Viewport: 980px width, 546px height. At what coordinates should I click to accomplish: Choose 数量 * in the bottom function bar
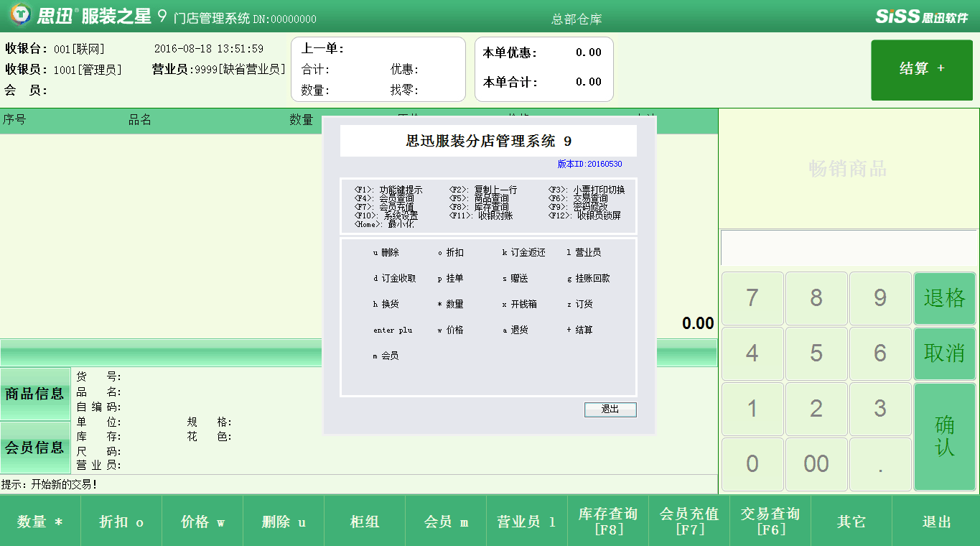[40, 522]
